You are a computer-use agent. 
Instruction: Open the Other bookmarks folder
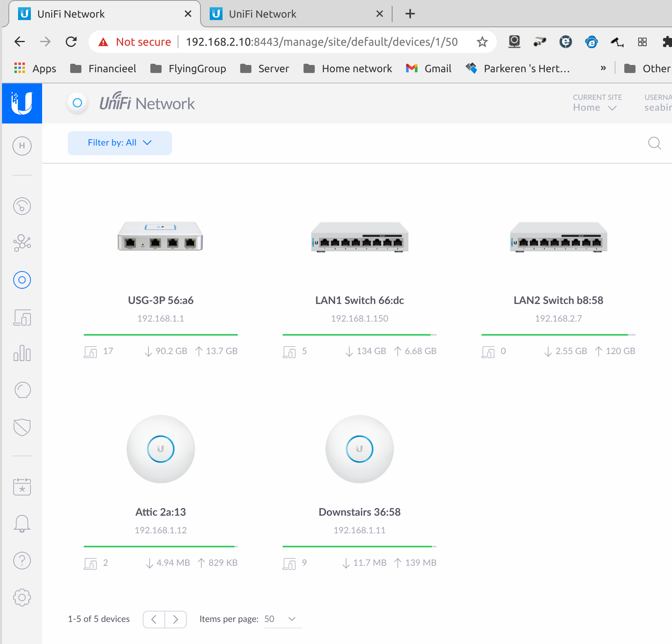[648, 69]
